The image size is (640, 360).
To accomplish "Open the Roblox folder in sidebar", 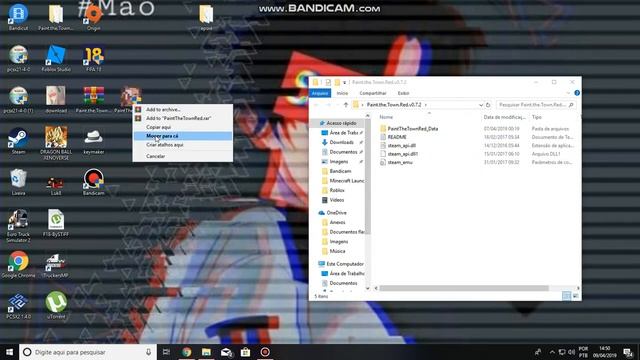I will pyautogui.click(x=337, y=190).
